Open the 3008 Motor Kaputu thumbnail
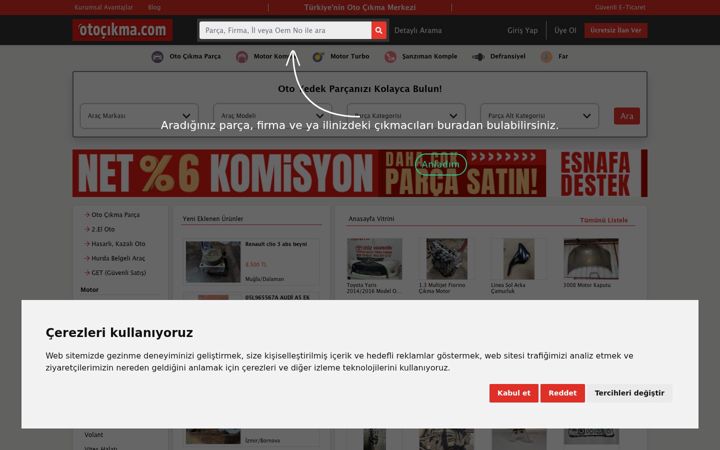The width and height of the screenshot is (720, 450). tap(591, 259)
